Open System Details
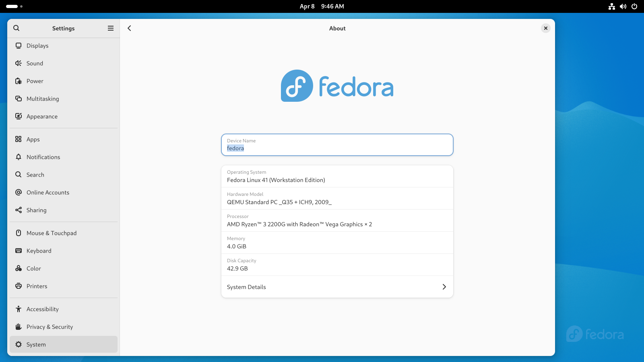This screenshot has width=644, height=362. coord(246,287)
